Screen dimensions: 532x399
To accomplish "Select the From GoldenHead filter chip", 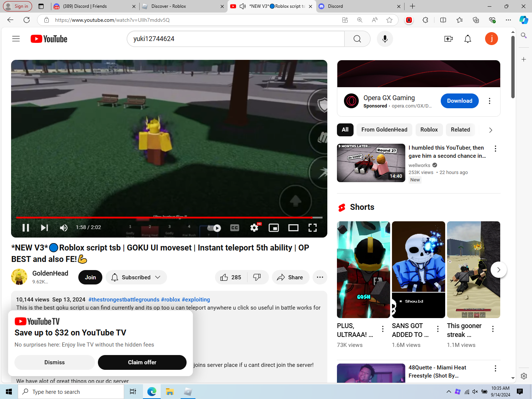I will [384, 130].
